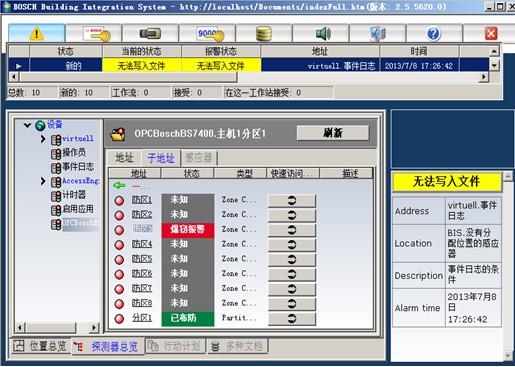Open the 防区2 link
The height and width of the screenshot is (367, 515).
point(142,215)
